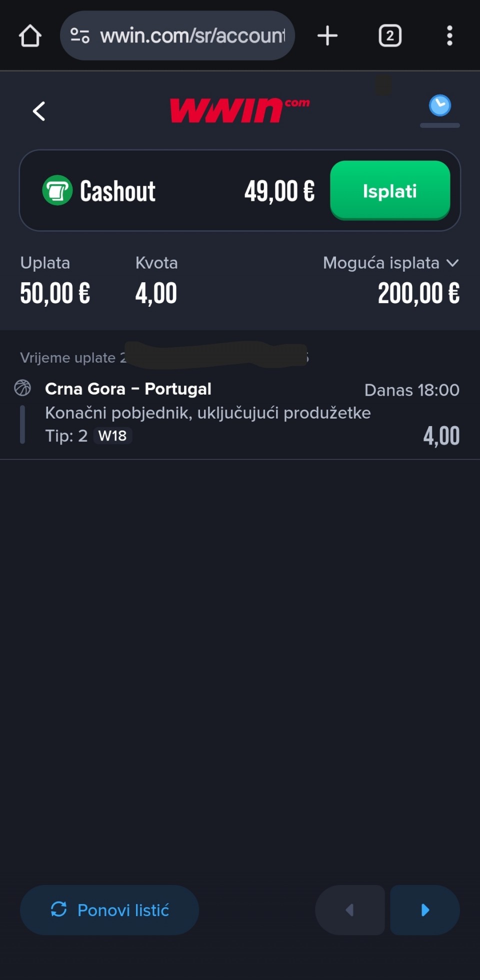This screenshot has width=480, height=980.
Task: Click the Ponovi listić button
Action: click(x=109, y=910)
